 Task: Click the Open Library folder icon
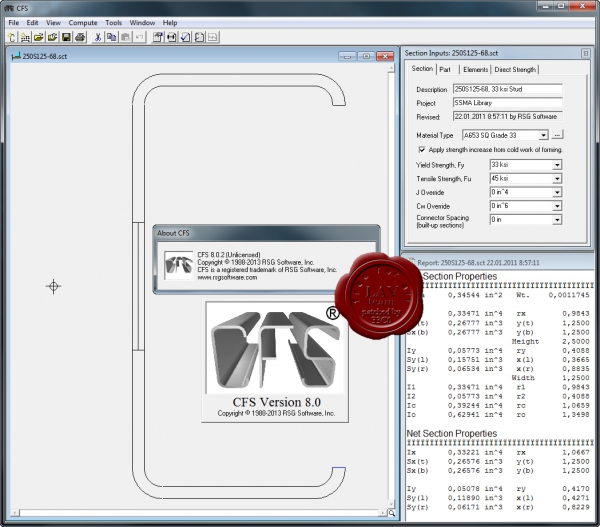point(52,37)
